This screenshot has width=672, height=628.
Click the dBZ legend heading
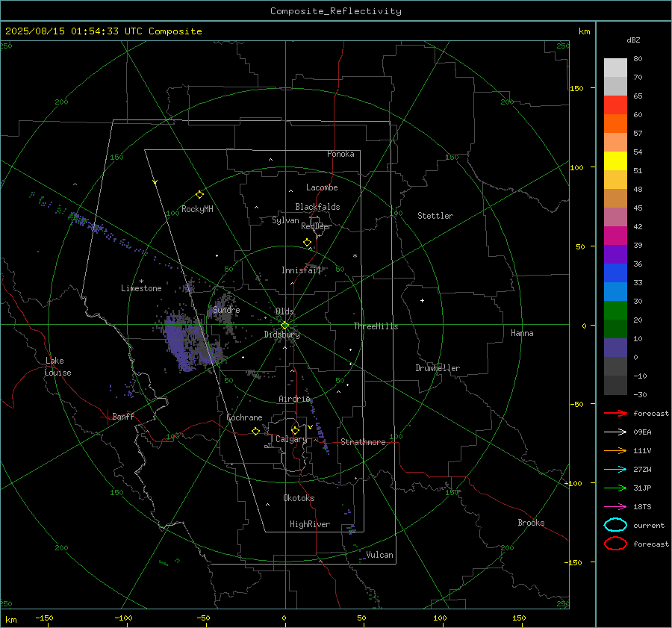coord(633,40)
